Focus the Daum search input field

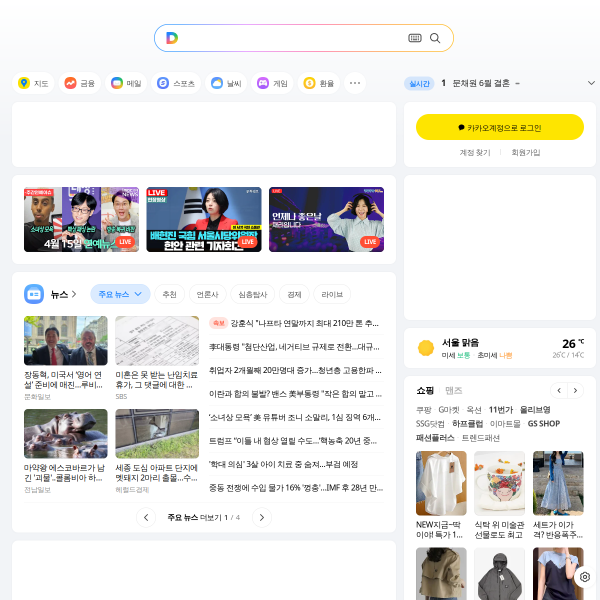tap(293, 38)
